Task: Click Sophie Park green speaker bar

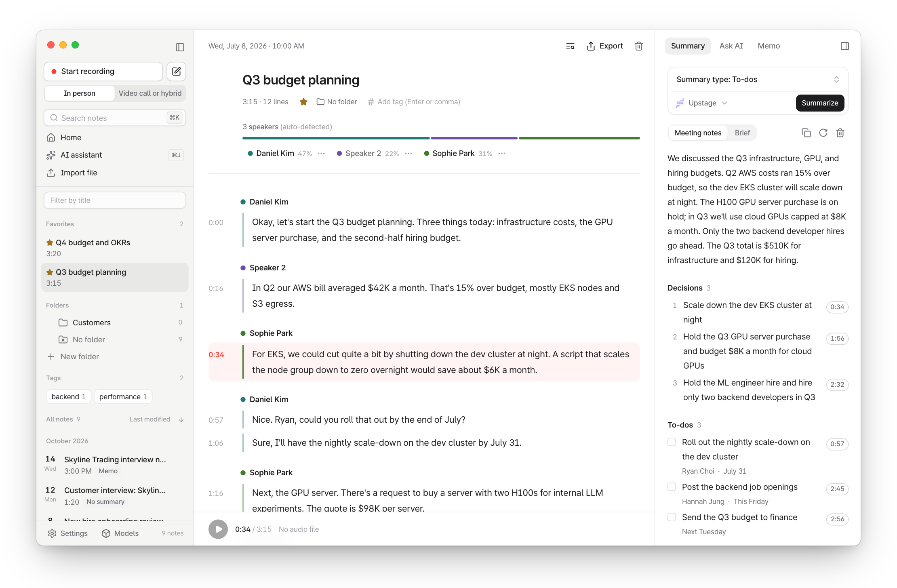Action: (579, 138)
